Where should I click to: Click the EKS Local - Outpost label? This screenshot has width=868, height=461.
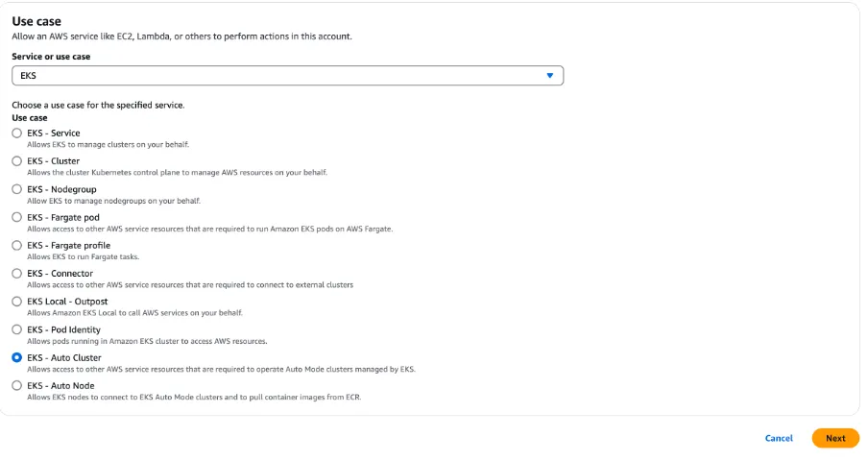tap(67, 302)
